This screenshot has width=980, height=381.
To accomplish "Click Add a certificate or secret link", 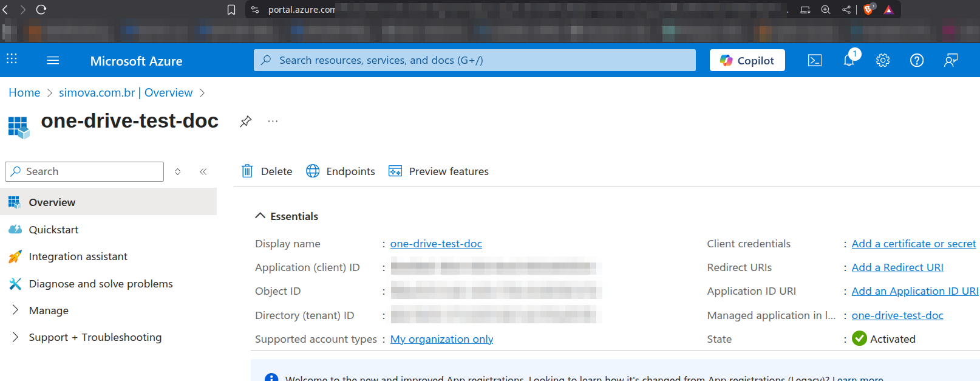I will tap(913, 244).
